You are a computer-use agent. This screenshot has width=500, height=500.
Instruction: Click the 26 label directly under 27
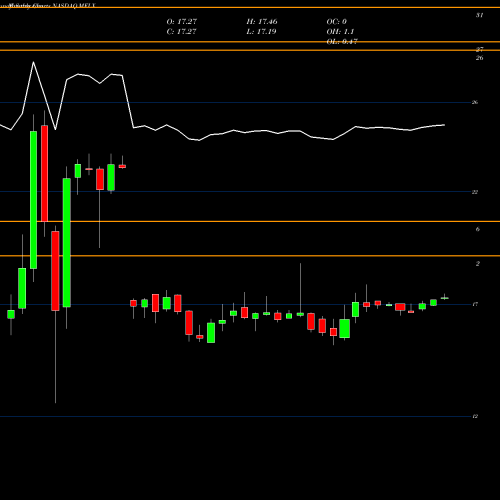pos(479,58)
